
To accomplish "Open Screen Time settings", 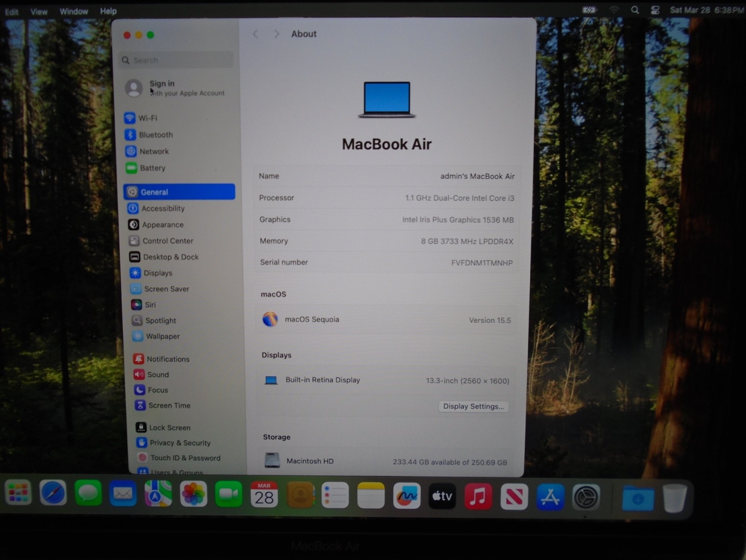I will point(162,406).
